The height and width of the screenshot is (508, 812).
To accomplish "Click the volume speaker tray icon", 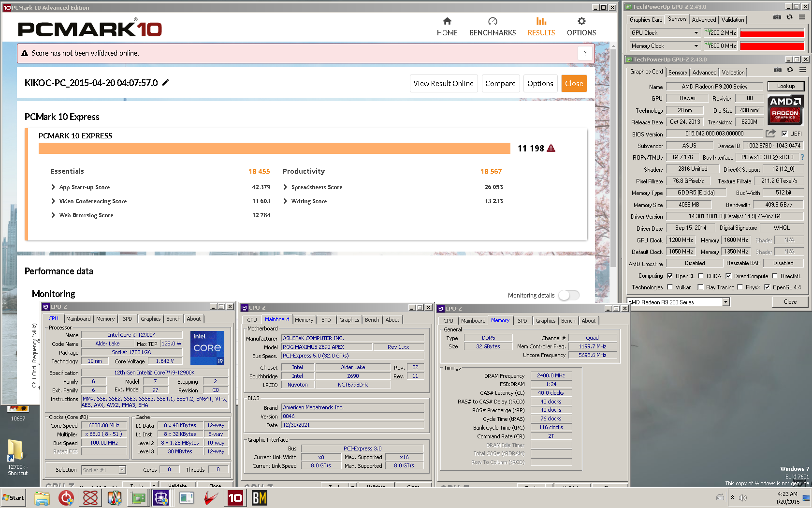I will (743, 497).
